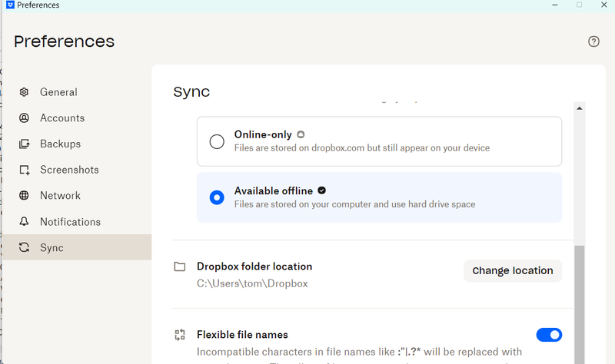Click the General gear icon in sidebar
This screenshot has height=364, width=615.
25,92
